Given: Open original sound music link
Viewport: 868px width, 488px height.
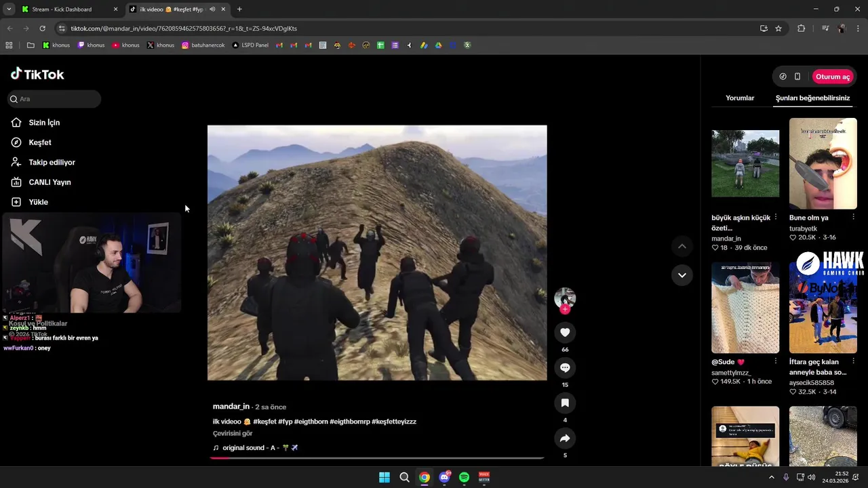Looking at the screenshot, I should click(x=256, y=448).
